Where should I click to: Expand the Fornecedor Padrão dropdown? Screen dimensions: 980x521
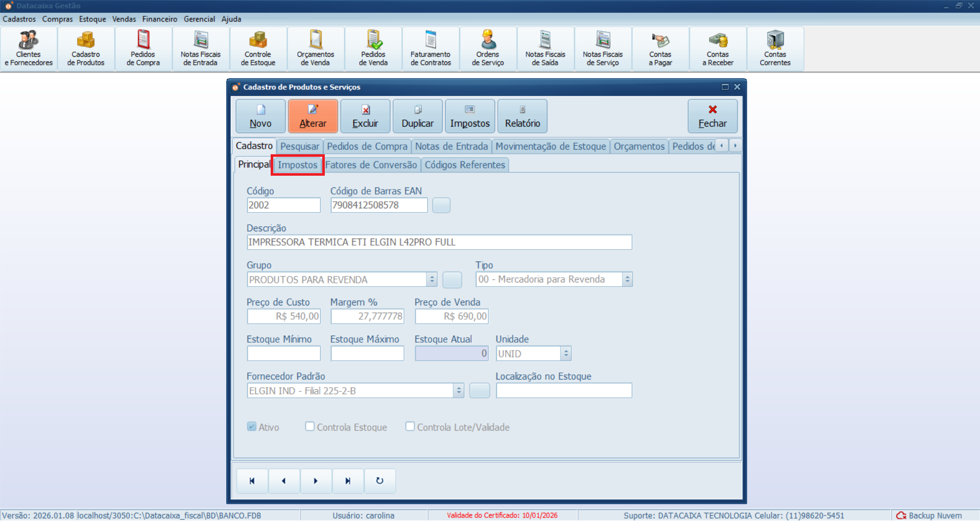click(459, 391)
